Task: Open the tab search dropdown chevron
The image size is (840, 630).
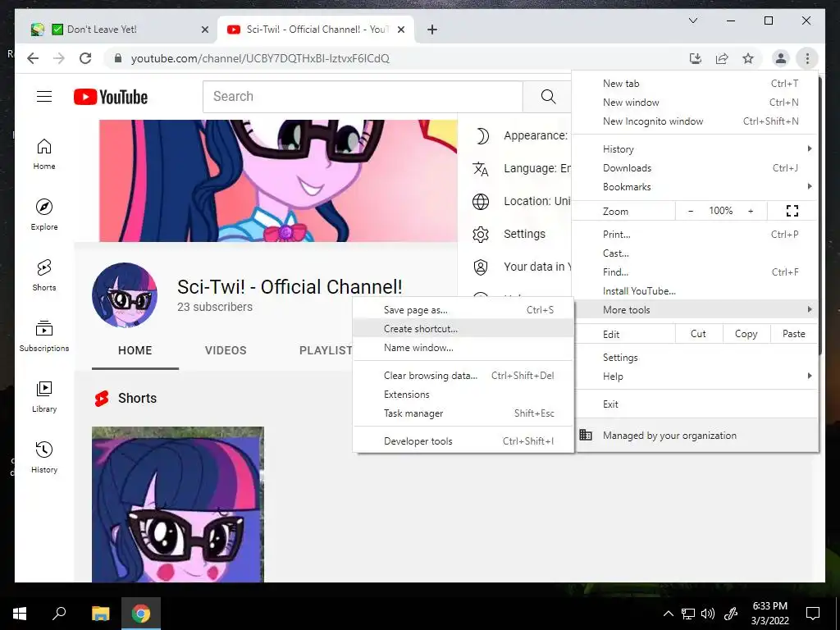Action: [692, 21]
